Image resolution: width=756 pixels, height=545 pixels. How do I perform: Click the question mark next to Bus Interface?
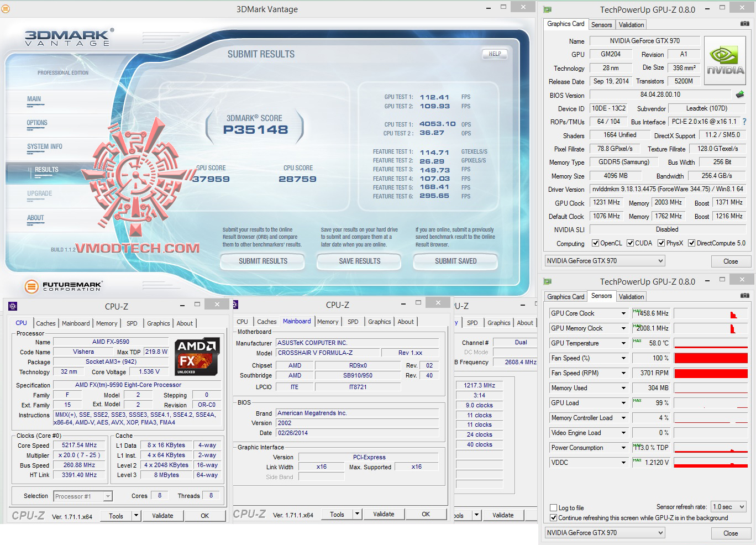[x=744, y=122]
